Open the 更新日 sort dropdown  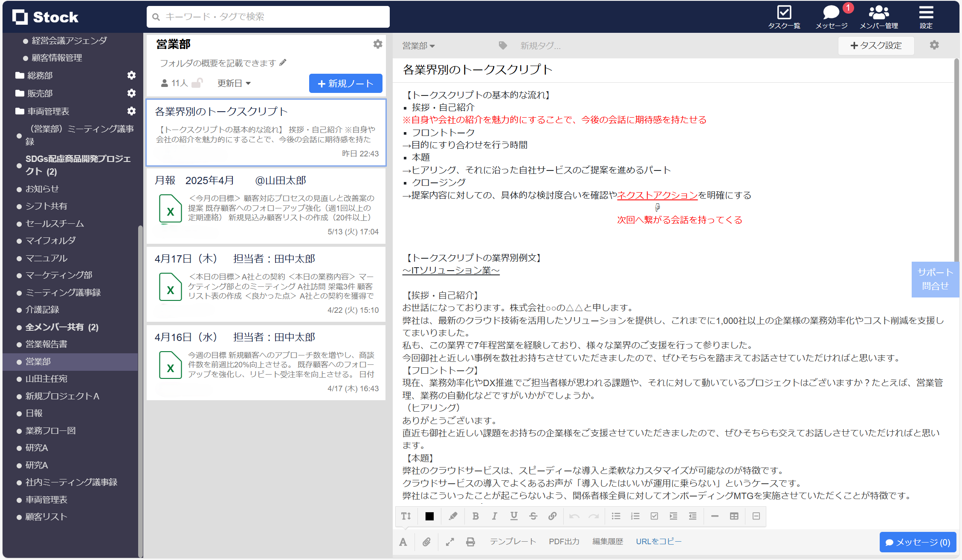click(234, 83)
